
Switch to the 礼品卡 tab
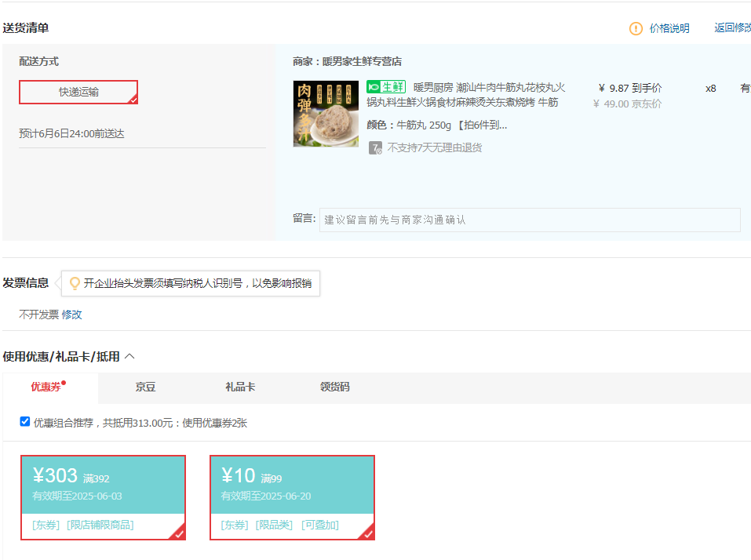[240, 387]
